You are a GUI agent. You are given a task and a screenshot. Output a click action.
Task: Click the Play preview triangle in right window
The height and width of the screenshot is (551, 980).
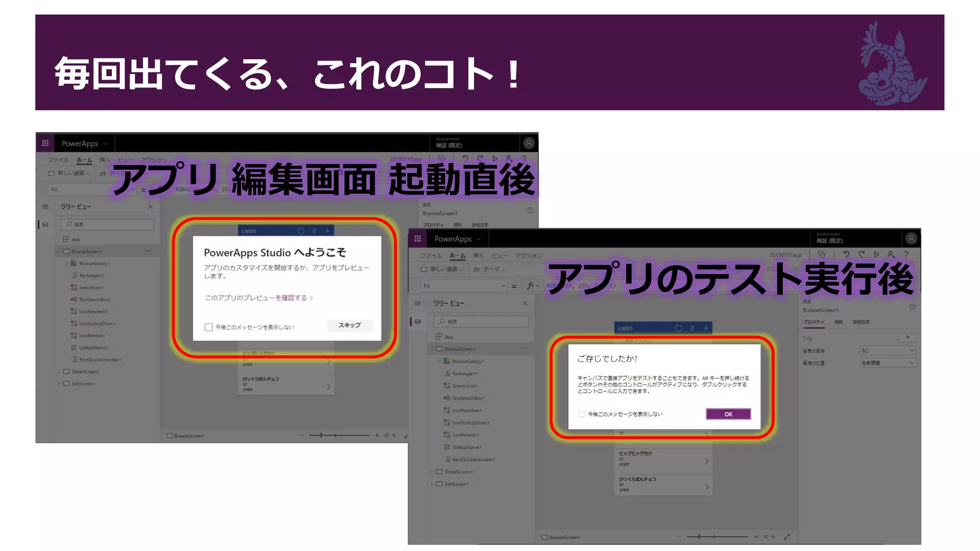(x=876, y=254)
